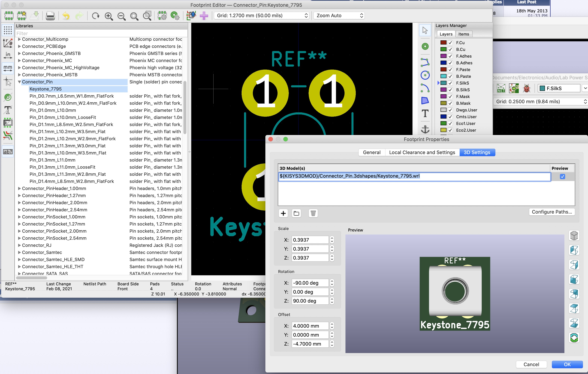Image resolution: width=588 pixels, height=374 pixels.
Task: Switch to the General tab
Action: 371,152
